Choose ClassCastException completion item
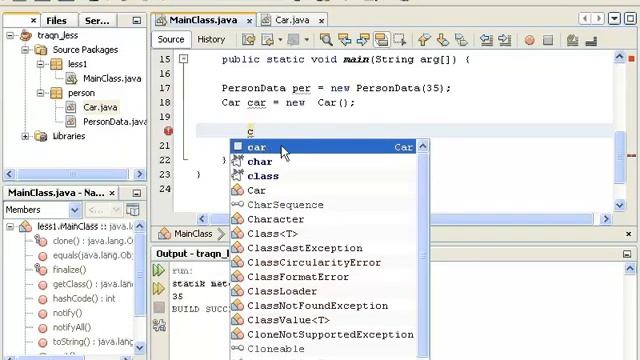This screenshot has height=360, width=640. (x=322, y=248)
